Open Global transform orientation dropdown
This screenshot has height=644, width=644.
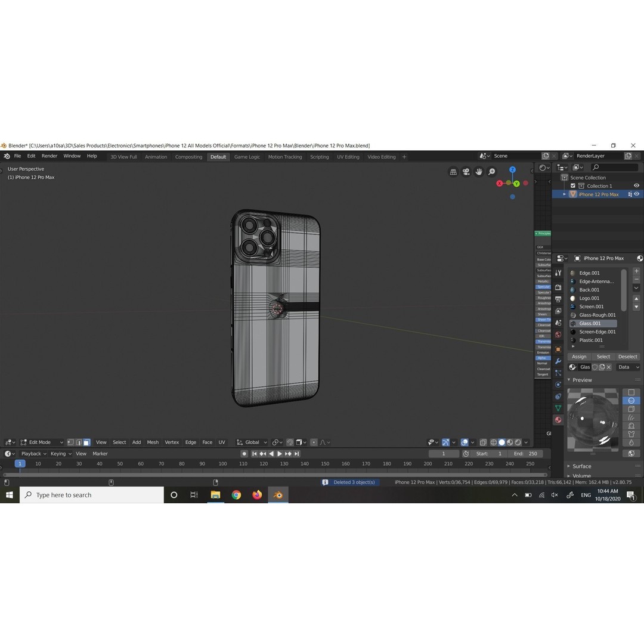(252, 442)
